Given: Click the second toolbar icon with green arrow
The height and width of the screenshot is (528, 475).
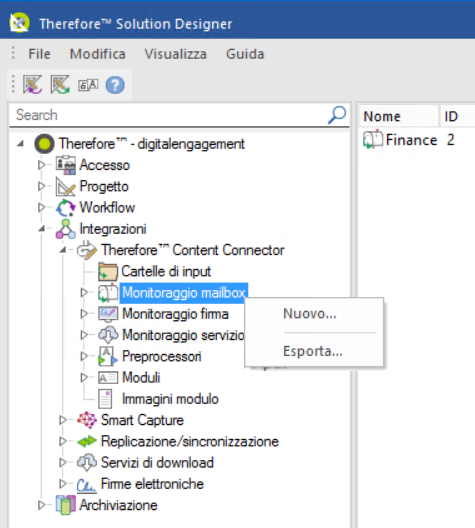Looking at the screenshot, I should pyautogui.click(x=60, y=84).
